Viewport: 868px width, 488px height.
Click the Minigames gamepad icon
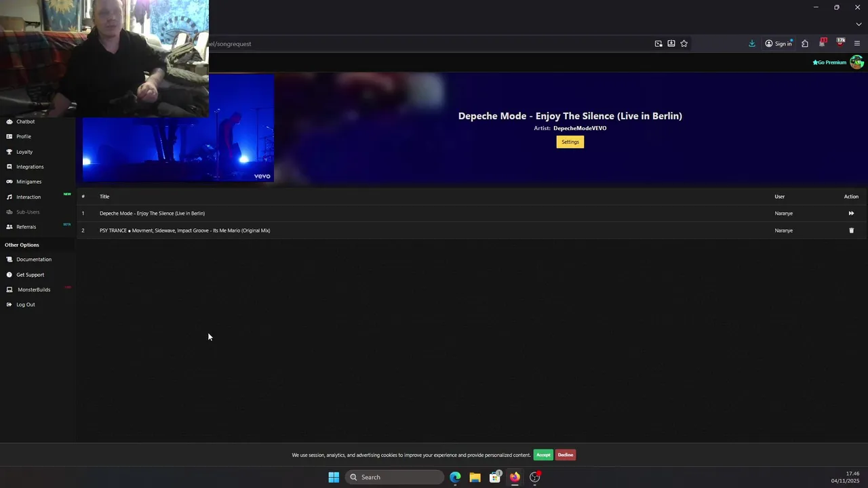pyautogui.click(x=9, y=182)
